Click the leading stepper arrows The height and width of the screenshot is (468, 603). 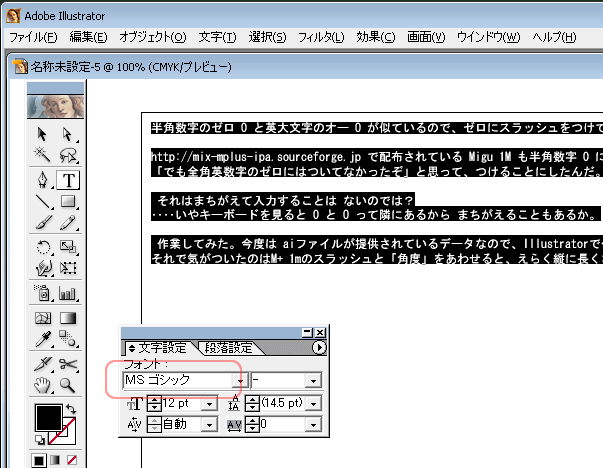tap(252, 404)
